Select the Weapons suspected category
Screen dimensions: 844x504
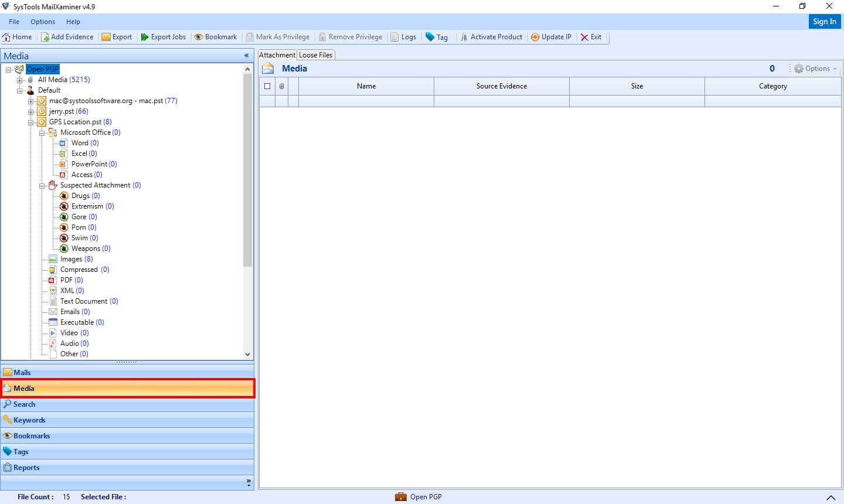[x=91, y=248]
